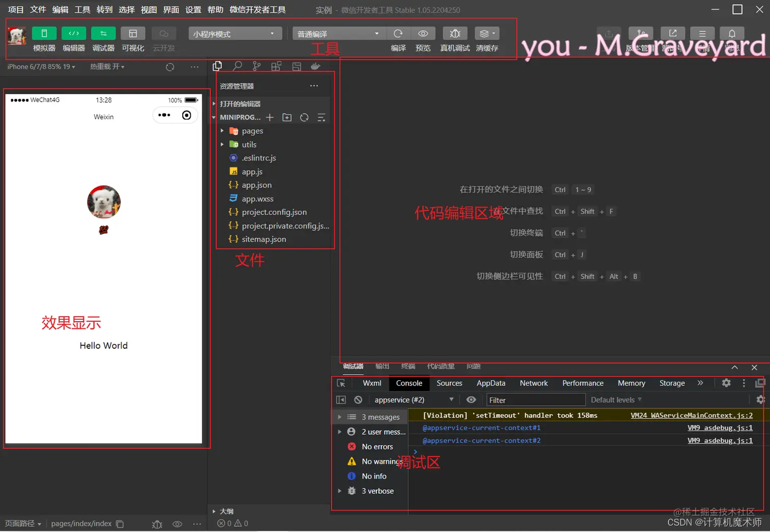The image size is (770, 532).
Task: Start 真机调试 remote debug
Action: click(x=455, y=34)
